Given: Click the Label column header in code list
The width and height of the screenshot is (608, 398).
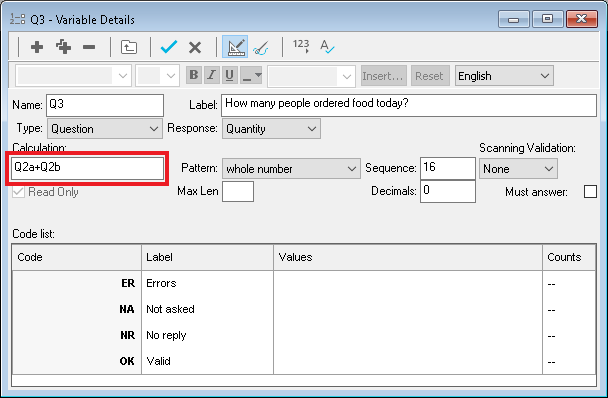Looking at the screenshot, I should click(x=207, y=257).
